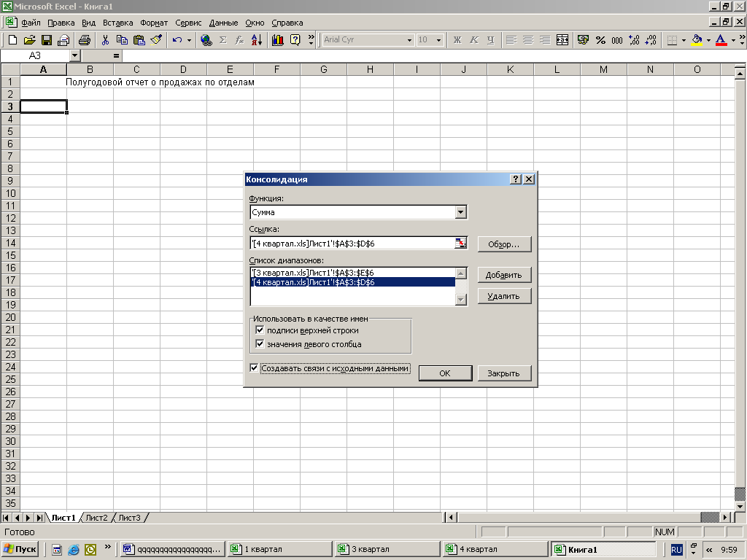
Task: Click the Save icon in the toolbar
Action: [x=46, y=40]
